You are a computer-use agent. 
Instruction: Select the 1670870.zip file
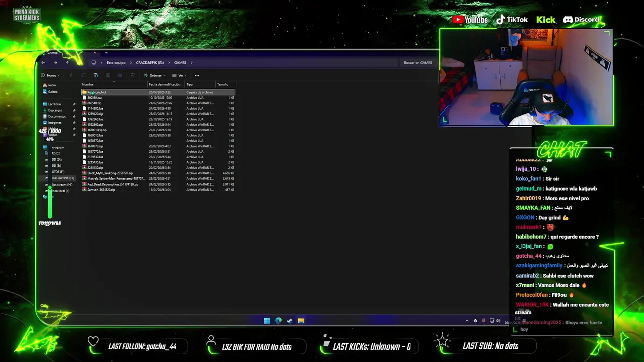pyautogui.click(x=158, y=146)
